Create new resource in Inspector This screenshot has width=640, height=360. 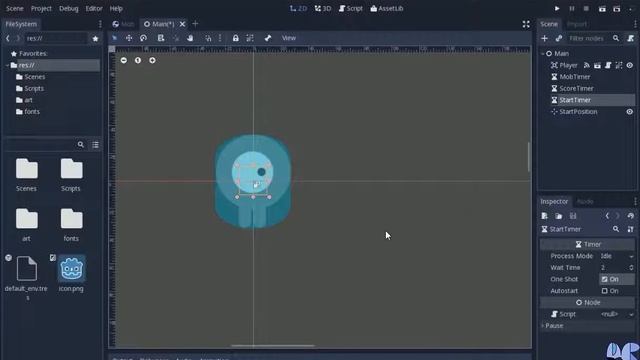point(544,216)
